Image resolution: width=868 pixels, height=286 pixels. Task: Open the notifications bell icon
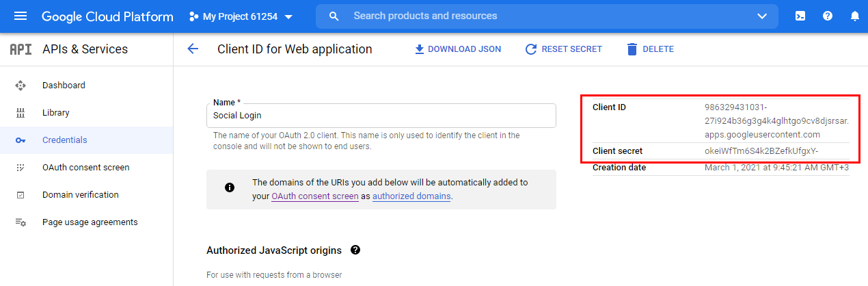(x=854, y=16)
